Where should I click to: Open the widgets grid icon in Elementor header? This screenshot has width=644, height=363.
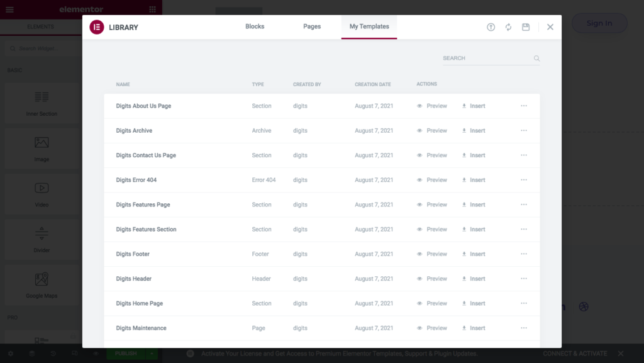tap(152, 9)
